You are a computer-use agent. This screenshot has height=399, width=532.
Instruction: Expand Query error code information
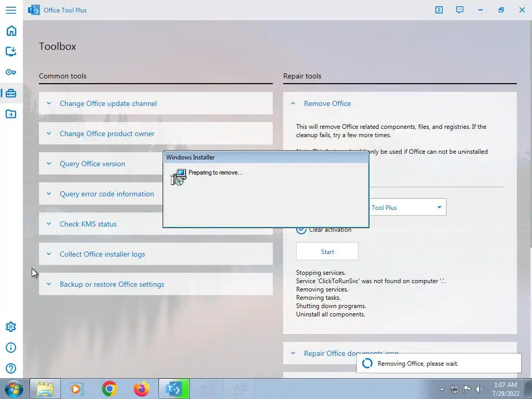101,194
